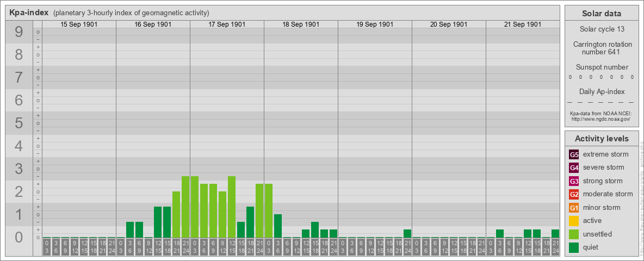Click the 6-9 hour label under 21 Sep
Image resolution: width=644 pixels, height=261 pixels.
pos(509,247)
